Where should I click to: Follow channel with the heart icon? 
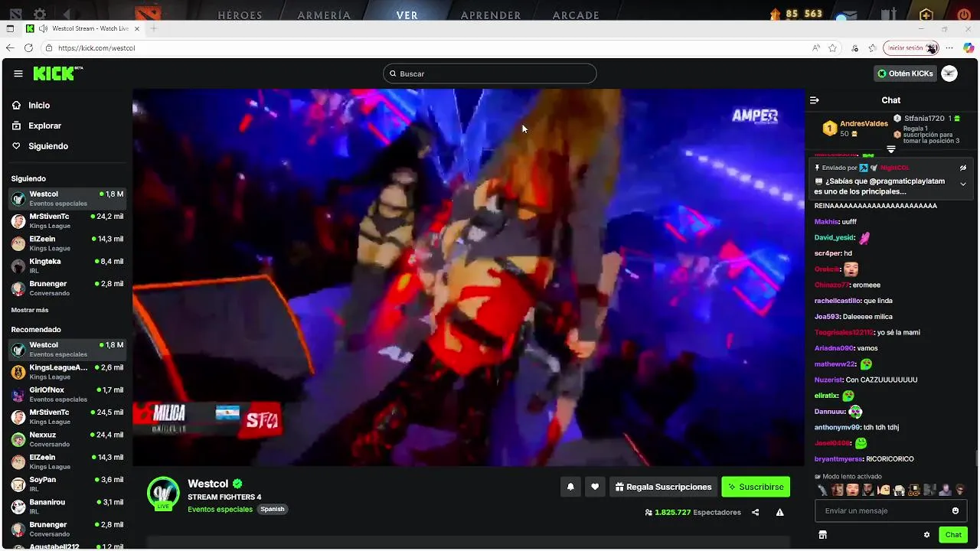595,487
